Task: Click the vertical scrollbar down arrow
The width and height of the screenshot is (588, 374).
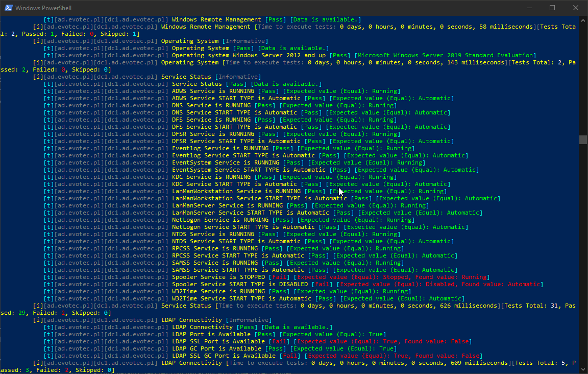Action: 584,369
